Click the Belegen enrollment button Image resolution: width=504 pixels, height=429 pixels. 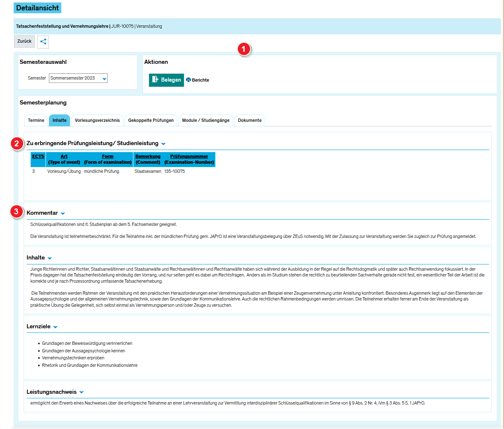click(x=166, y=80)
